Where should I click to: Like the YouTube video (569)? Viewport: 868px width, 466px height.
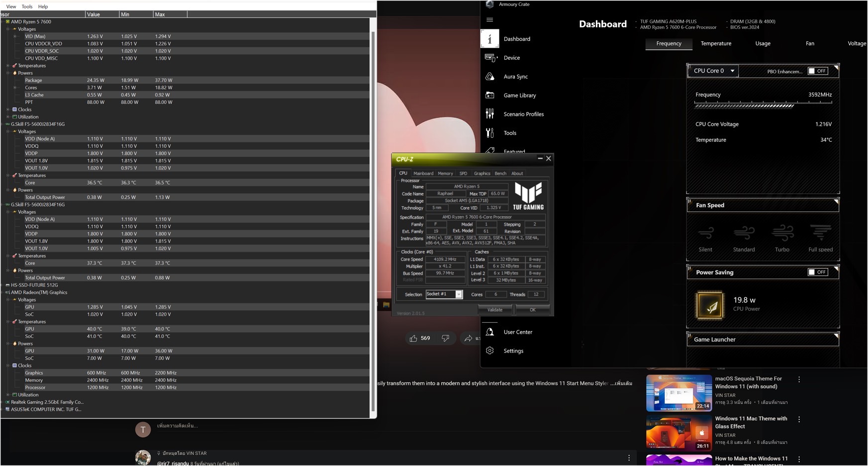point(420,338)
